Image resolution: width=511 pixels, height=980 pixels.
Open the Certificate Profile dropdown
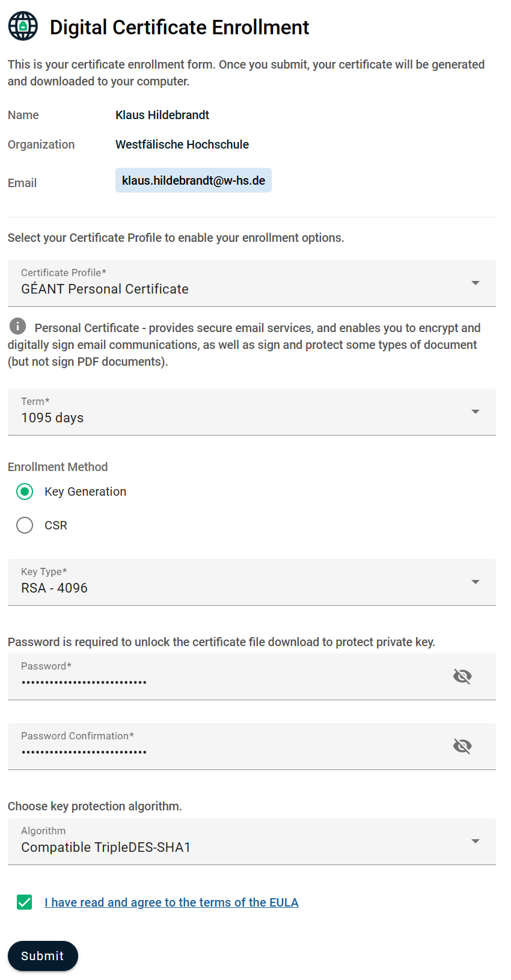coord(251,283)
